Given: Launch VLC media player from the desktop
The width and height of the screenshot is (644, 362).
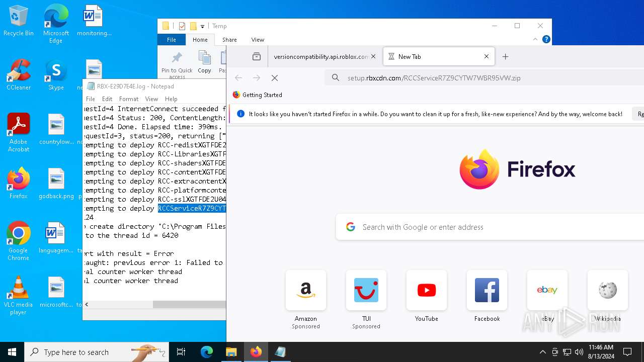Looking at the screenshot, I should click(19, 295).
